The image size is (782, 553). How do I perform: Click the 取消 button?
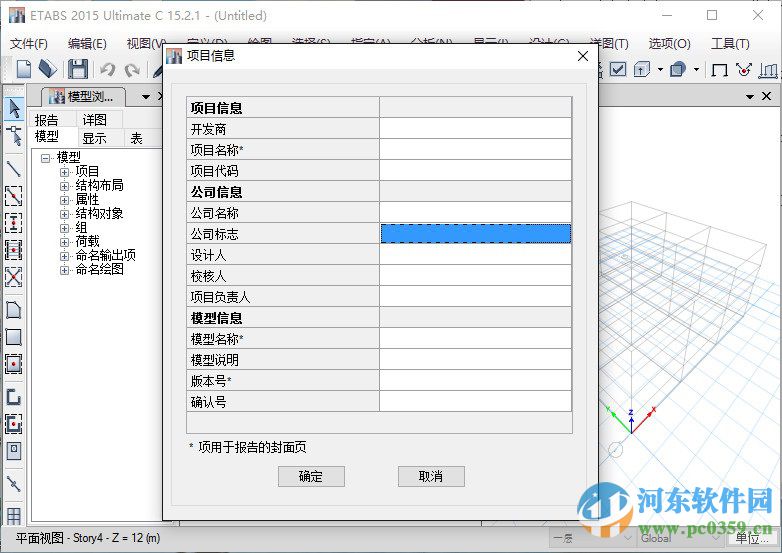coord(431,476)
